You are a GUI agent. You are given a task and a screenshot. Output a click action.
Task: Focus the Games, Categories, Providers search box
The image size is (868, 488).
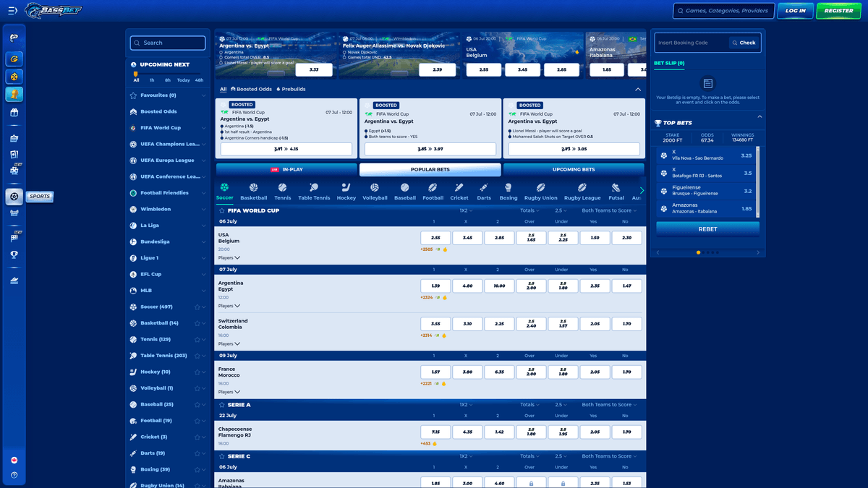723,11
